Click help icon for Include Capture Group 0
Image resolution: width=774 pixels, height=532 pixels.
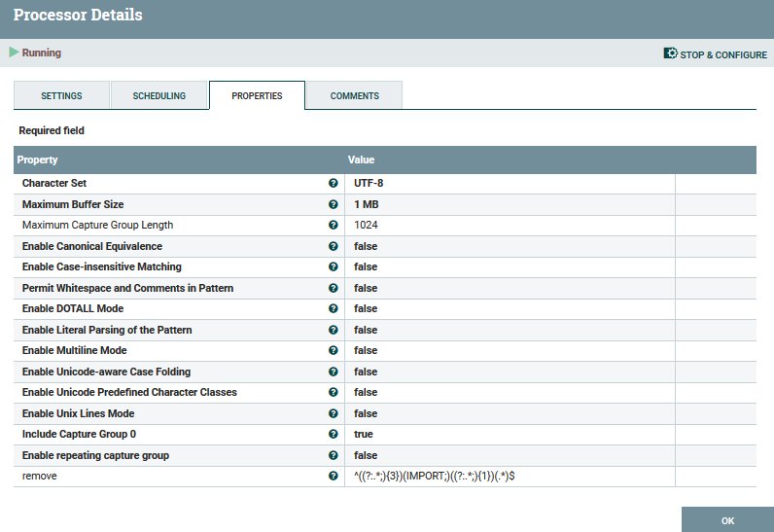[334, 435]
